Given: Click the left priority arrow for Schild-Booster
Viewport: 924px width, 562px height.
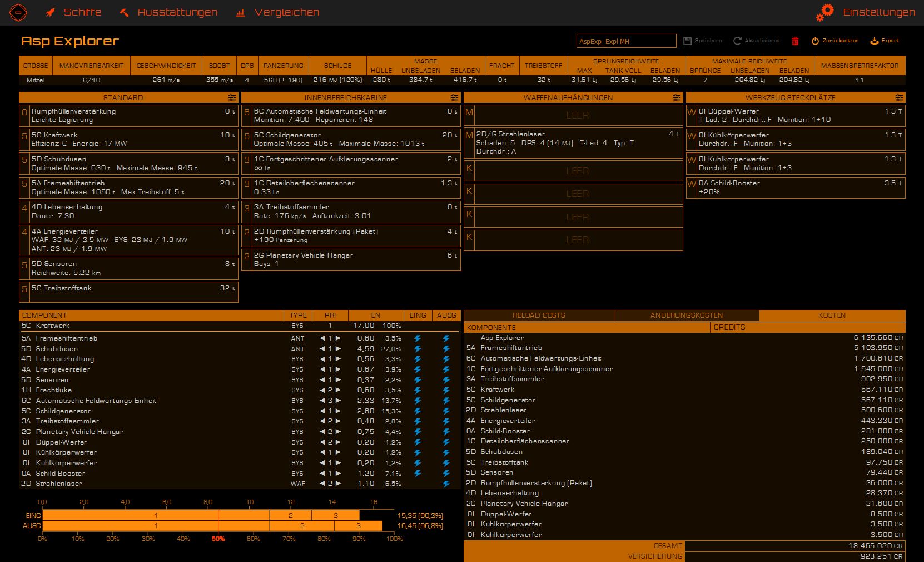Looking at the screenshot, I should click(322, 474).
